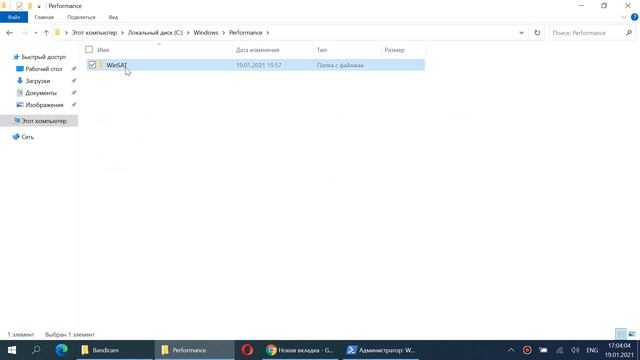Open network tray icon
This screenshot has width=640, height=360.
[560, 350]
